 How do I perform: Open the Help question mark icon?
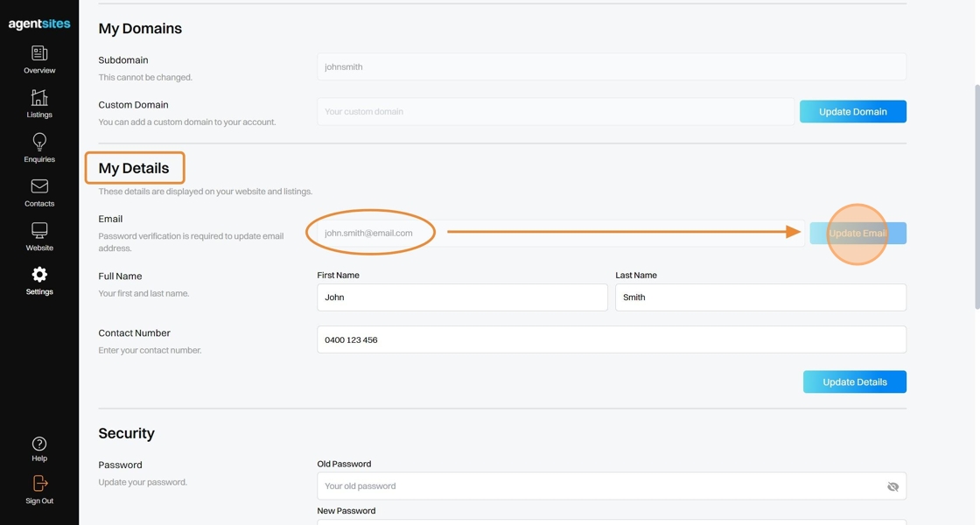click(39, 444)
